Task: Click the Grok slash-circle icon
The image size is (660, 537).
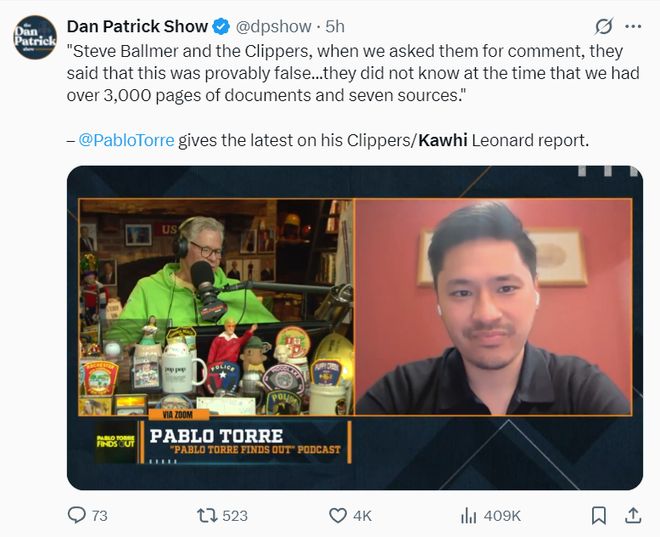Action: tap(604, 27)
